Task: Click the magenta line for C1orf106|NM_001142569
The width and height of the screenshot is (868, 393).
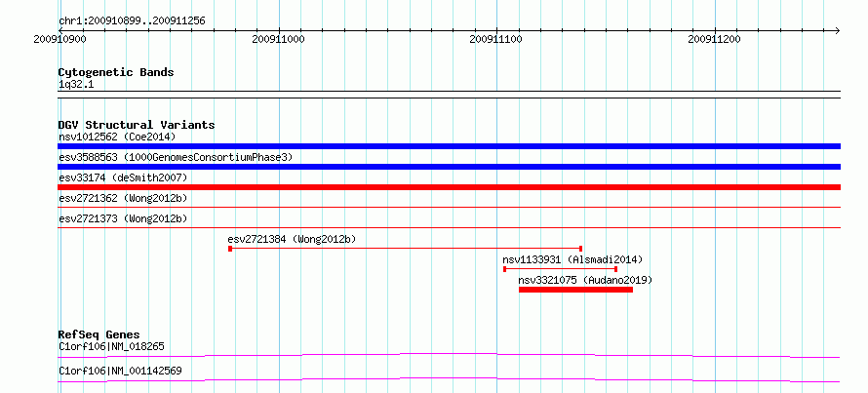Action: [449, 379]
